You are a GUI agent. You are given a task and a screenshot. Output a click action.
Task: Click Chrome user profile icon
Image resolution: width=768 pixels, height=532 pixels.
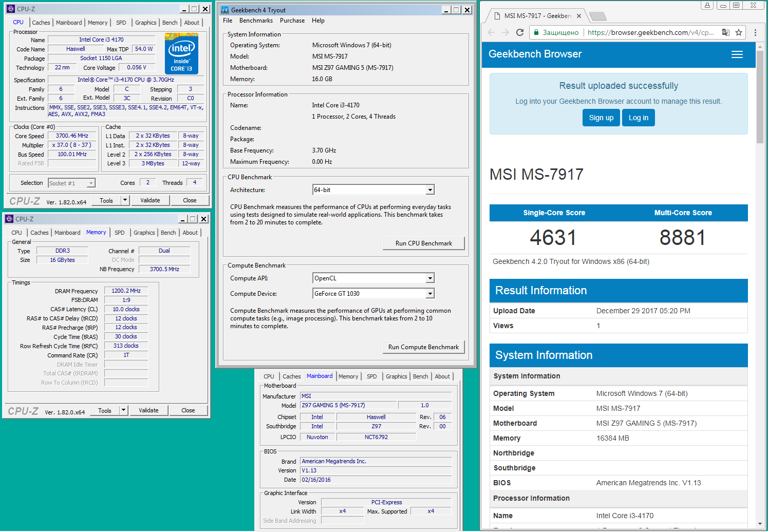pyautogui.click(x=707, y=5)
